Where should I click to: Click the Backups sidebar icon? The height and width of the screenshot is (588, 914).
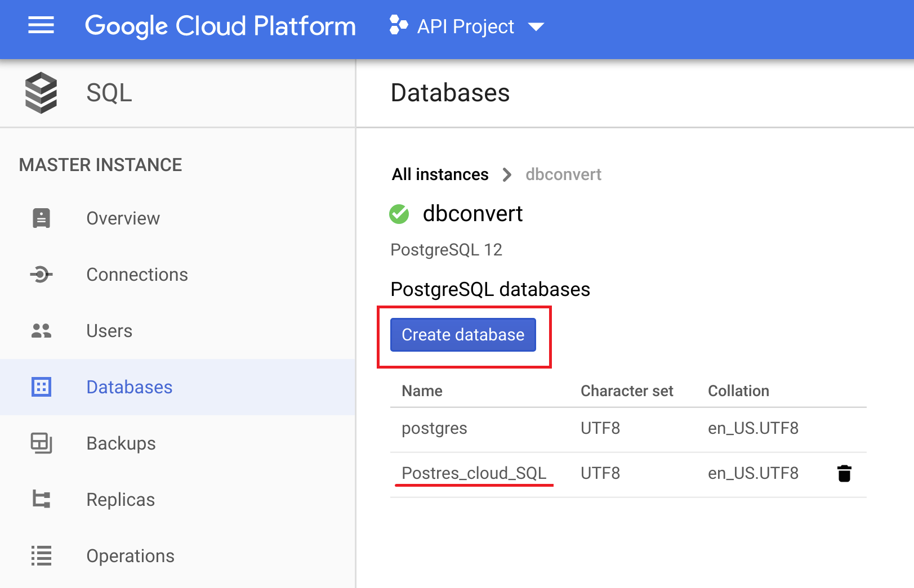click(x=41, y=443)
